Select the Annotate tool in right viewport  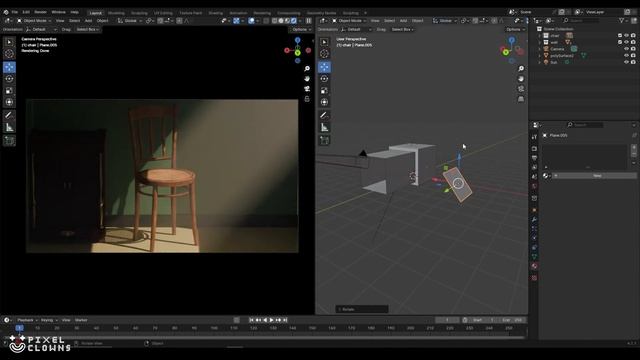tap(324, 116)
